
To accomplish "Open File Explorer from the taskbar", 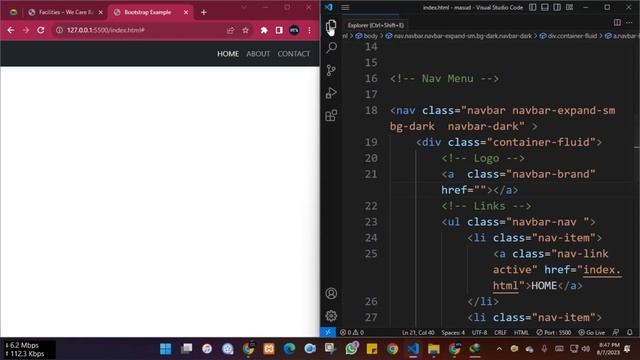I will coord(433,349).
